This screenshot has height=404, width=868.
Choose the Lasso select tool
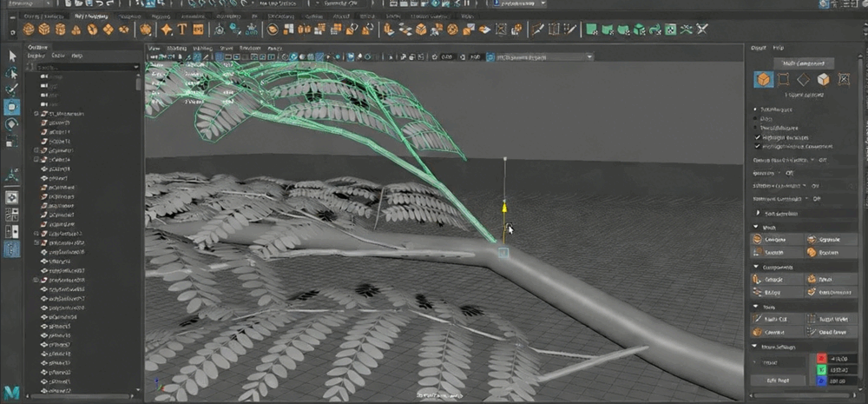(12, 72)
